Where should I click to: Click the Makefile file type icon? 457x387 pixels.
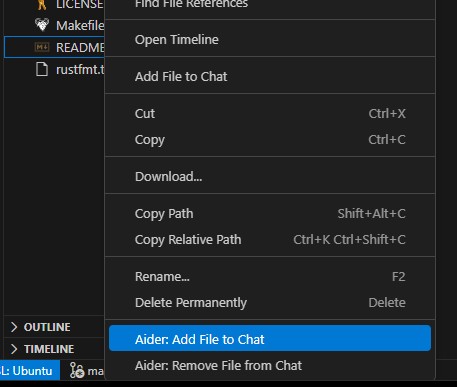pos(42,25)
